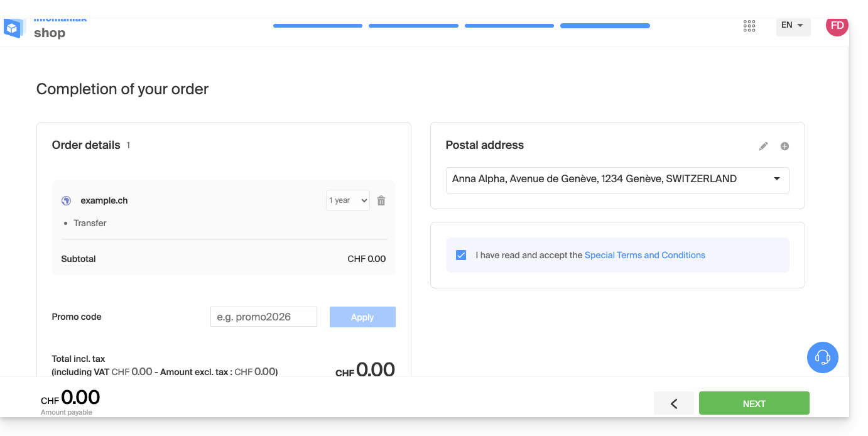Image resolution: width=868 pixels, height=436 pixels.
Task: Go back using the left arrow button
Action: [673, 403]
